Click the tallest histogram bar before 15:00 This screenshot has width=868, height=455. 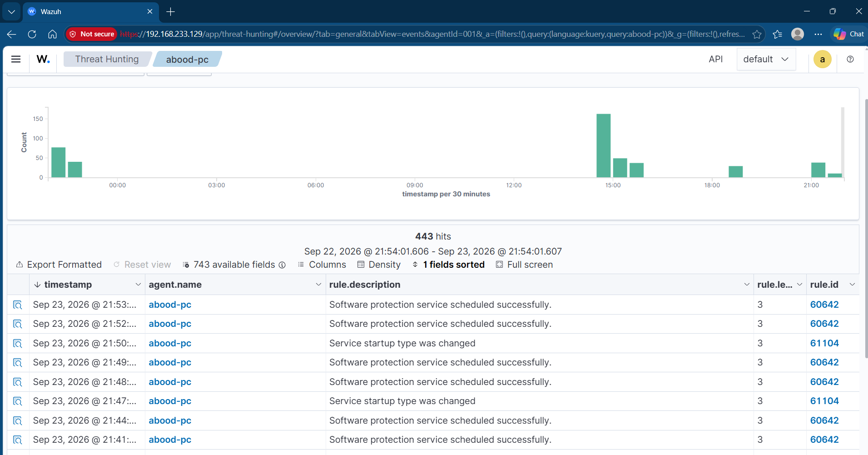point(603,145)
